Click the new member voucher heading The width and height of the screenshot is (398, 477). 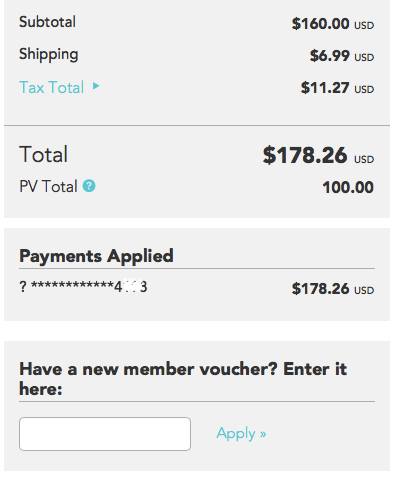183,379
